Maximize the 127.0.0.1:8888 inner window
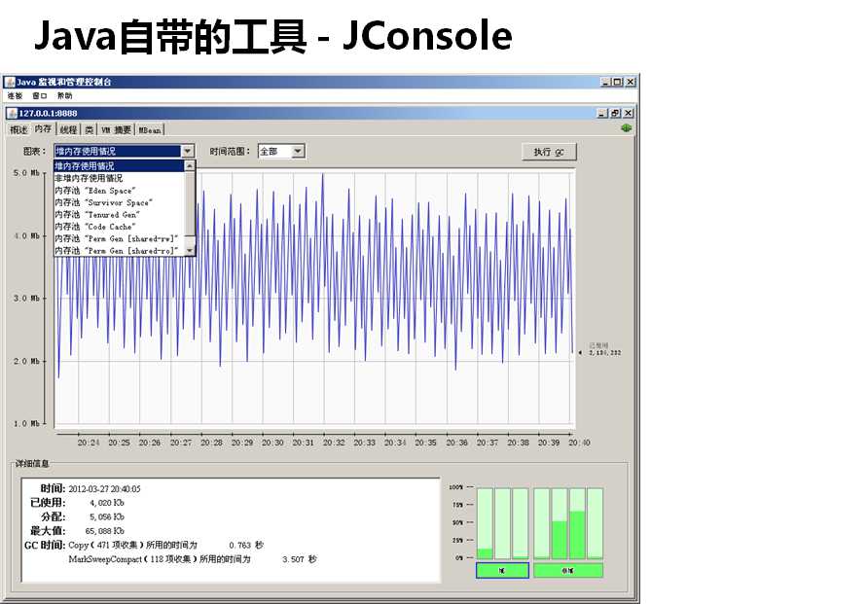The width and height of the screenshot is (868, 604). 615,114
